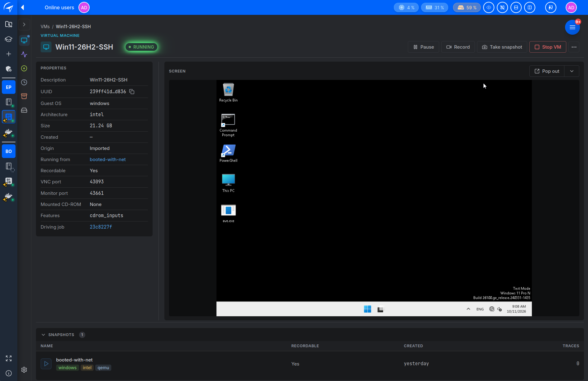Screen dimensions: 588x381
Task: Click the memory usage 31% indicator
Action: click(434, 7)
